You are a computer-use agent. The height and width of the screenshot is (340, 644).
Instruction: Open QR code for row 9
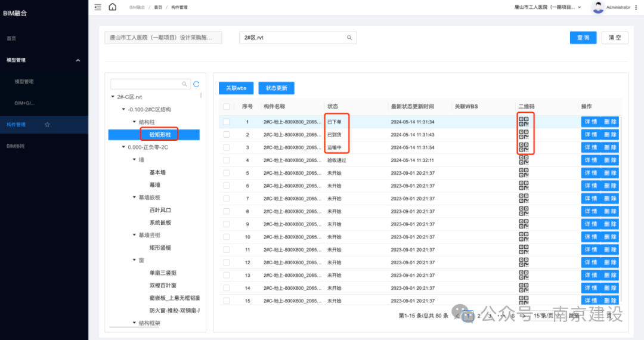(x=524, y=224)
